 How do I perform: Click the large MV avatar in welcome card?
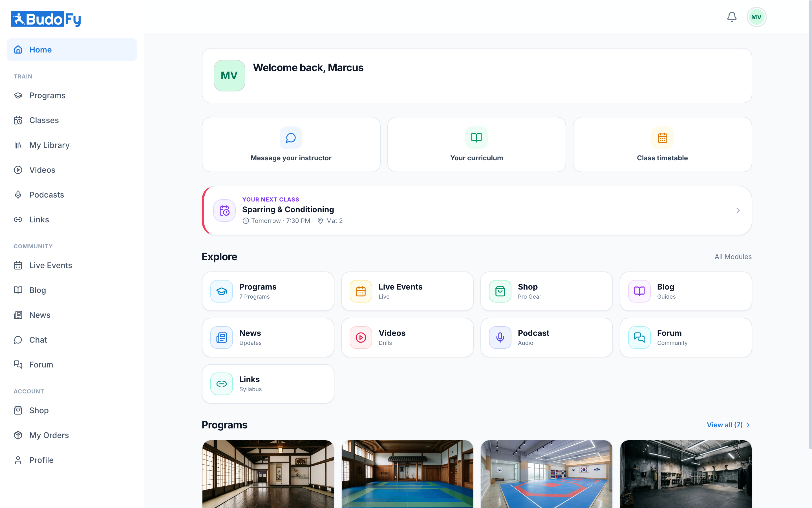(x=230, y=76)
